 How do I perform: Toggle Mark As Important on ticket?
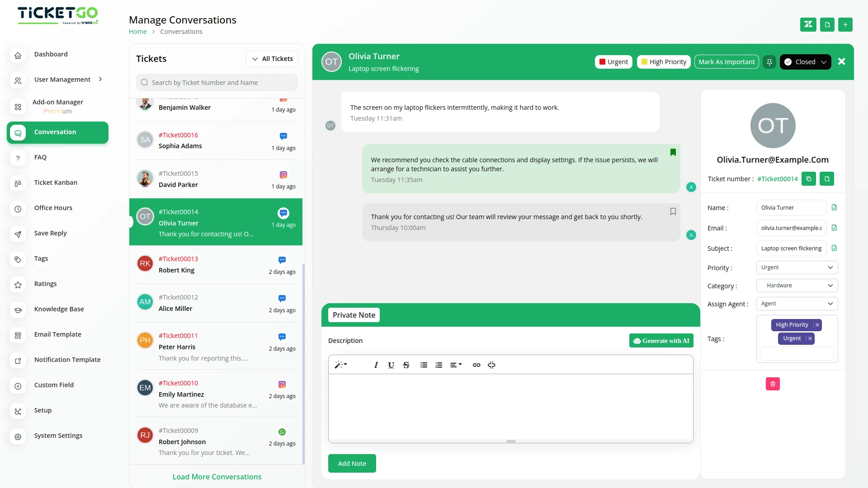click(726, 62)
